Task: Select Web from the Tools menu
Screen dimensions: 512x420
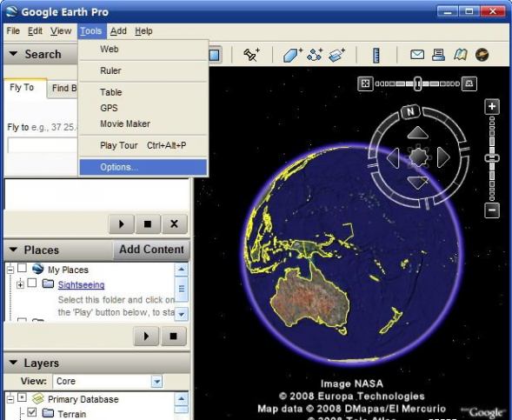Action: click(143, 50)
